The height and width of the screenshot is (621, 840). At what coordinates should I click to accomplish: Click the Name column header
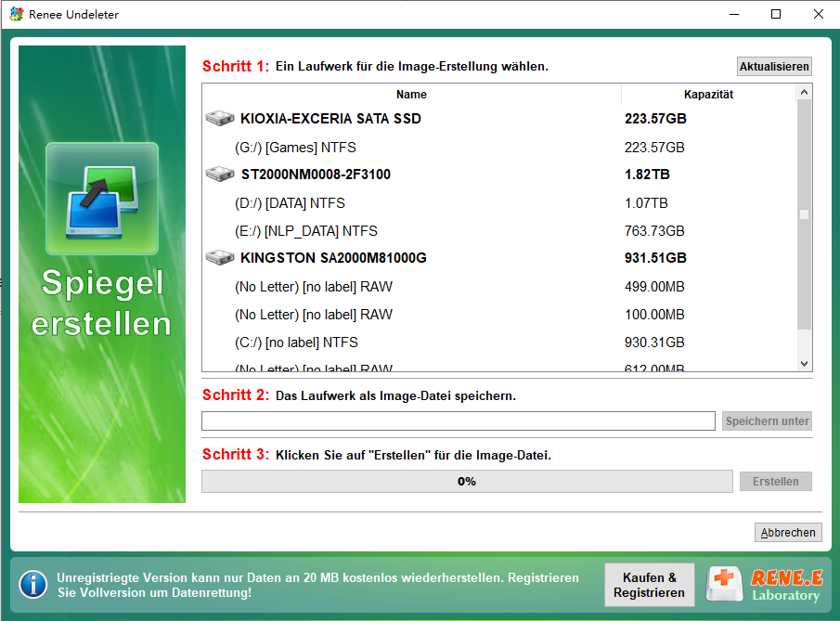411,95
